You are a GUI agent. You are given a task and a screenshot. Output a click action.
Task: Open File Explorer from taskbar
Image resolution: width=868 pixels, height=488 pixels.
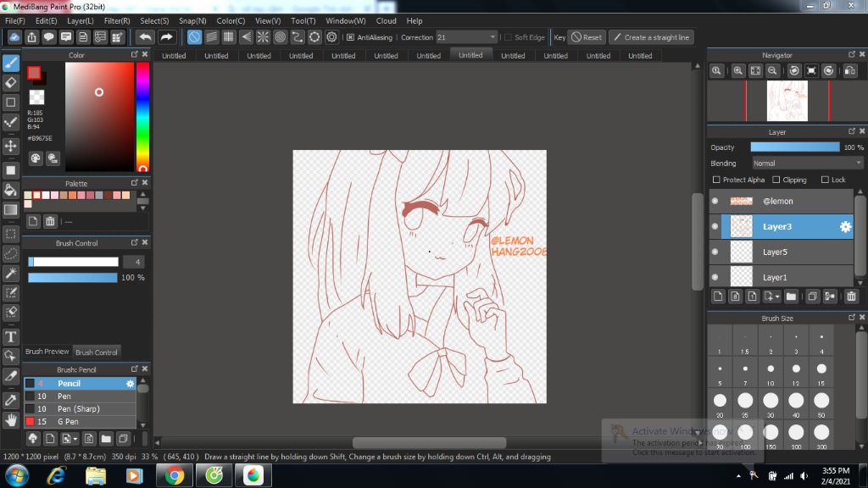95,476
